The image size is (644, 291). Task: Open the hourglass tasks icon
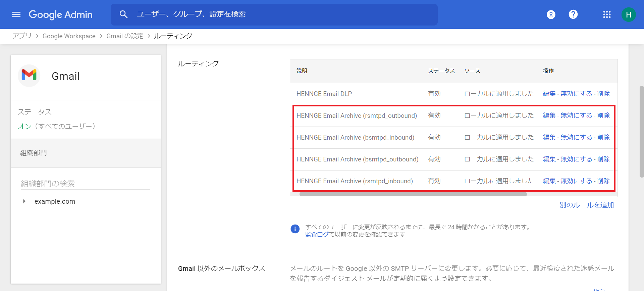pos(551,14)
